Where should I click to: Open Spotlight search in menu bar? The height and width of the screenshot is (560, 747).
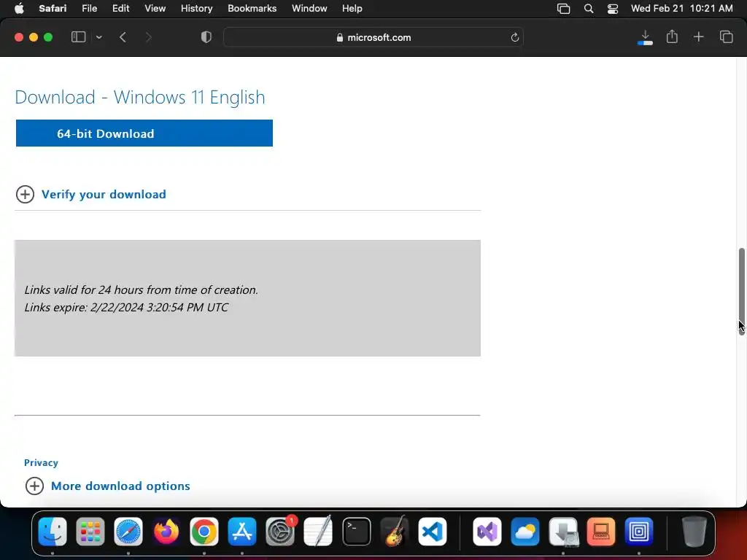(589, 9)
